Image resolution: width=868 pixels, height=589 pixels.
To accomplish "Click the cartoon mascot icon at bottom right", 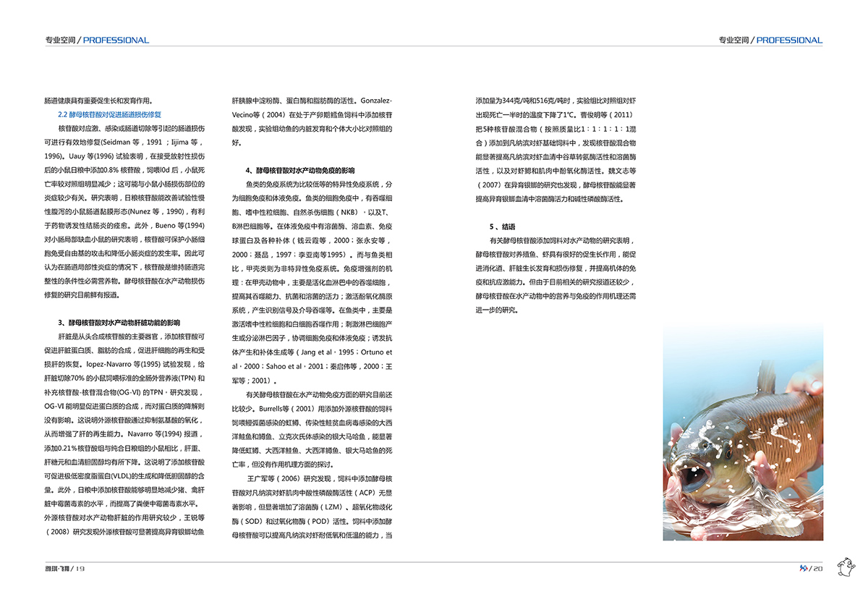I will tap(846, 567).
